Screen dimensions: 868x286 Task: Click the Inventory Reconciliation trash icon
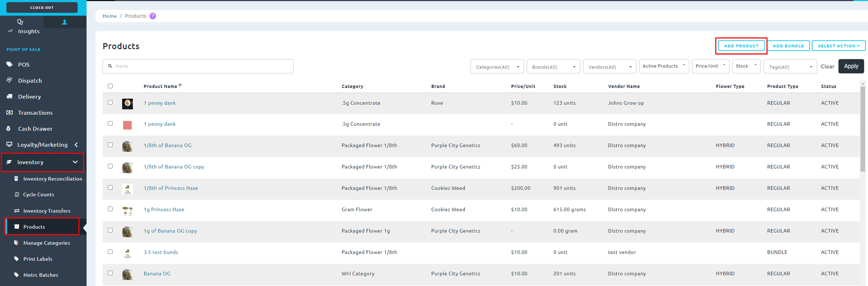[16, 178]
